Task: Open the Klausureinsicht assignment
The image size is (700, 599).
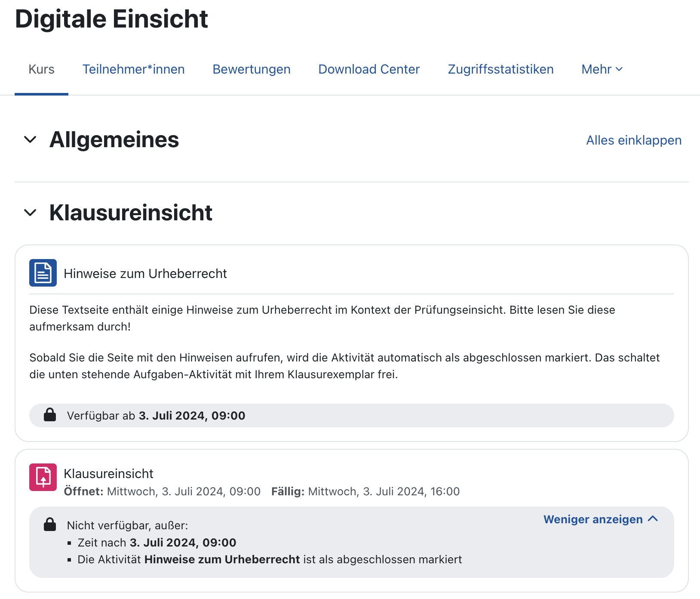Action: 108,473
